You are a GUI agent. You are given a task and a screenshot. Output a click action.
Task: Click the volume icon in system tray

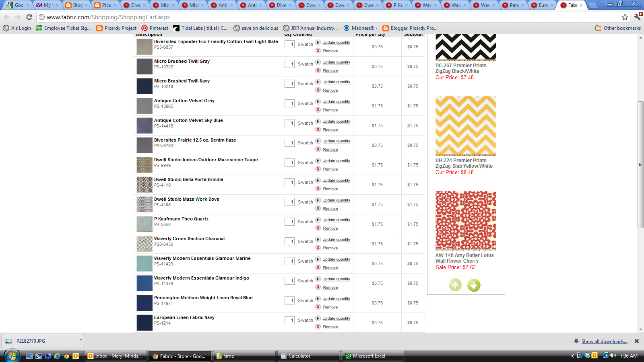[x=613, y=356]
